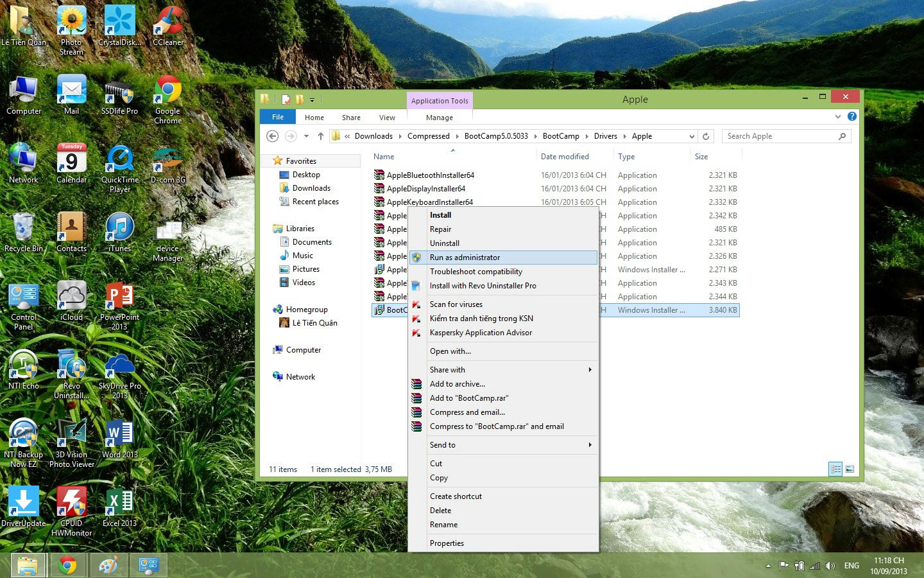Click ENG language indicator in taskbar

(851, 566)
